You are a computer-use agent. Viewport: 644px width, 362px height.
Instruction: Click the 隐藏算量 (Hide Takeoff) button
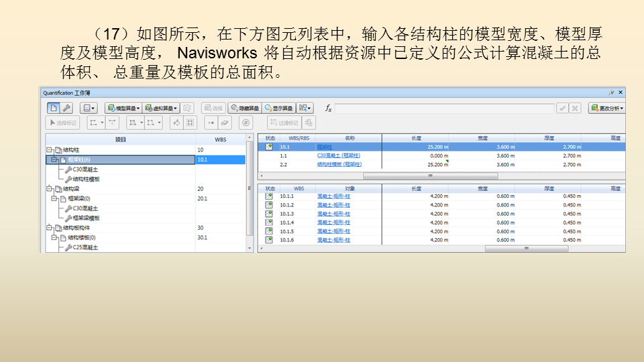click(245, 108)
